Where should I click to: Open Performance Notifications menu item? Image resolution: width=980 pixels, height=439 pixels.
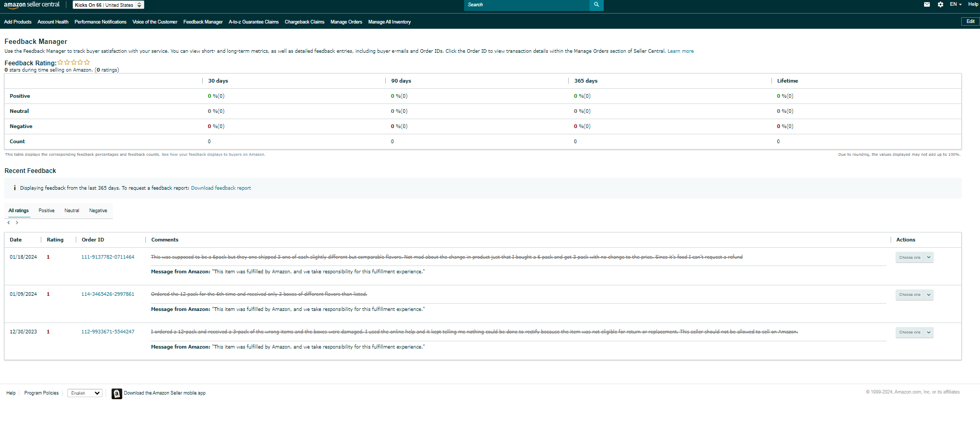pos(100,22)
